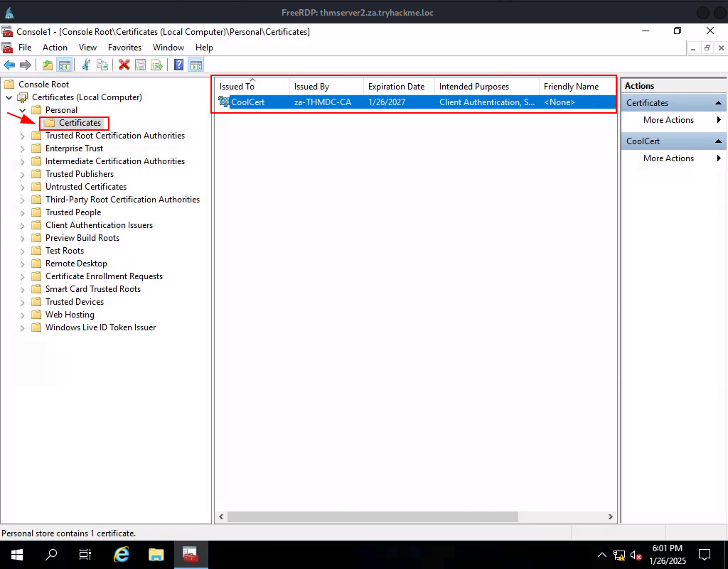
Task: Expand the Enterprise Trust node
Action: pos(22,149)
